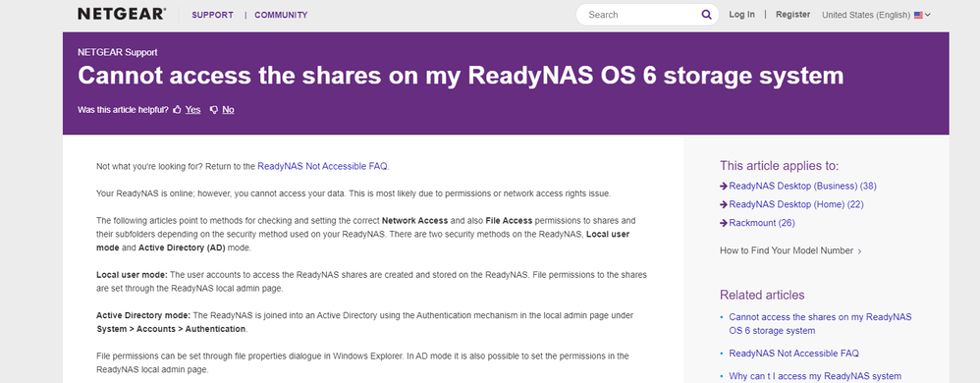
Task: Click the Register link
Action: (793, 15)
